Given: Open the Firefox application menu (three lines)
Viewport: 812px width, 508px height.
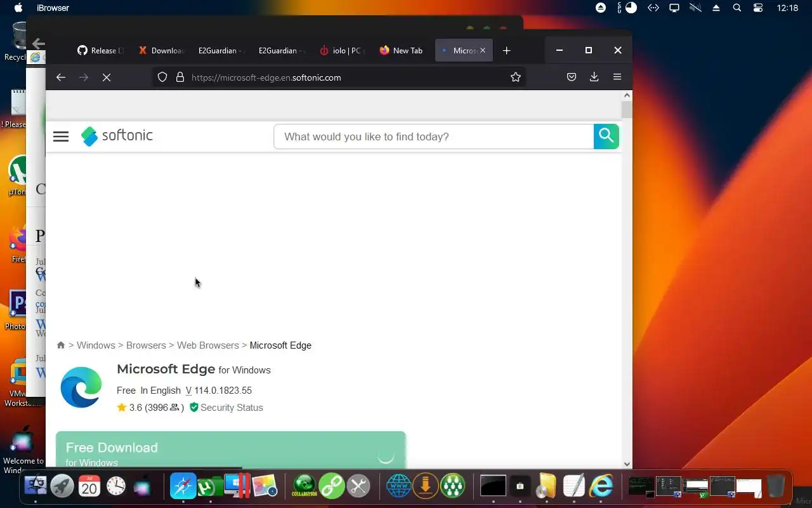Looking at the screenshot, I should tap(617, 77).
